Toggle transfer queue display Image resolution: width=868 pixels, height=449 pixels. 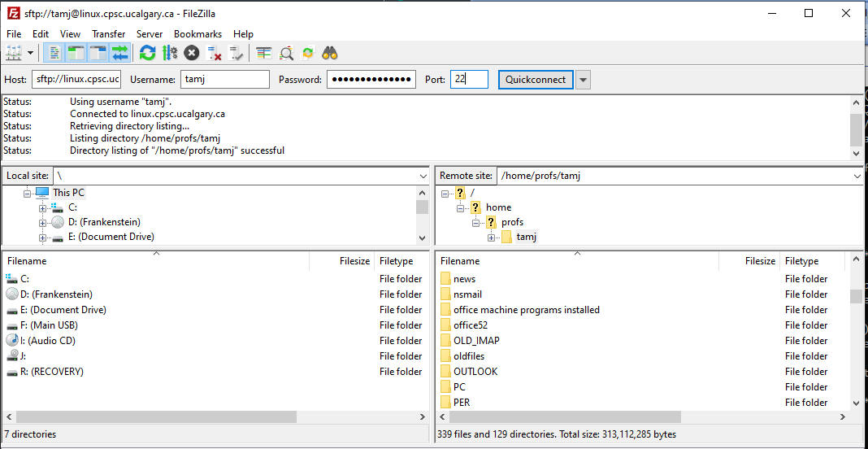point(120,53)
